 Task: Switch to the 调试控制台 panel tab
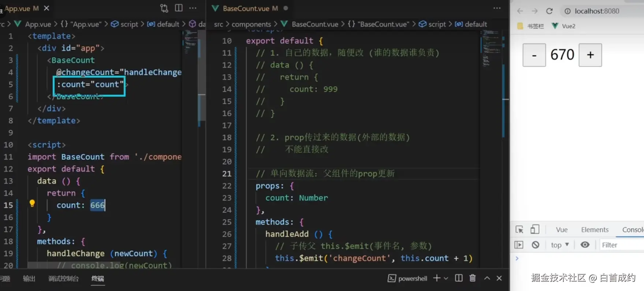[63, 279]
